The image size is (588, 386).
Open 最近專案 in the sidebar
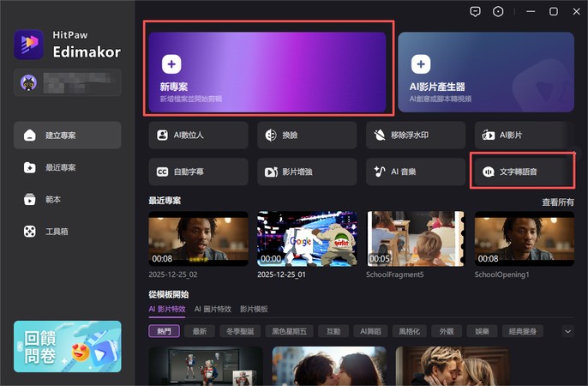[x=68, y=167]
